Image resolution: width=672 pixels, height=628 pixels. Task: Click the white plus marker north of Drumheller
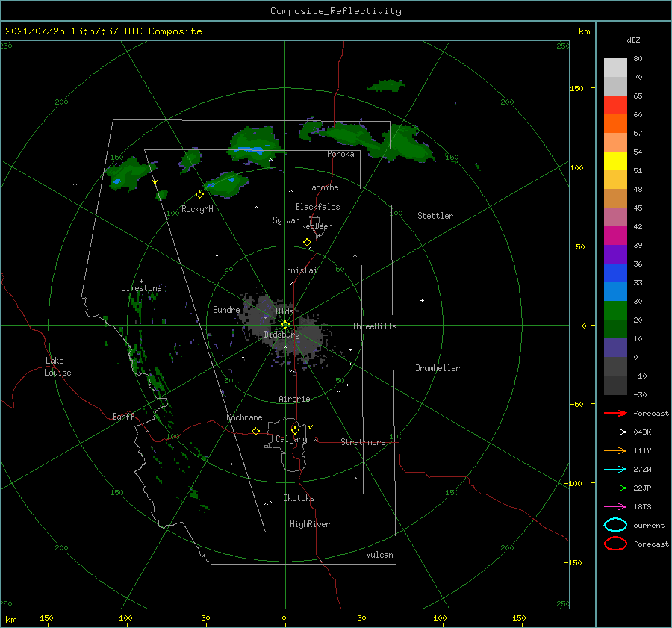click(x=422, y=300)
